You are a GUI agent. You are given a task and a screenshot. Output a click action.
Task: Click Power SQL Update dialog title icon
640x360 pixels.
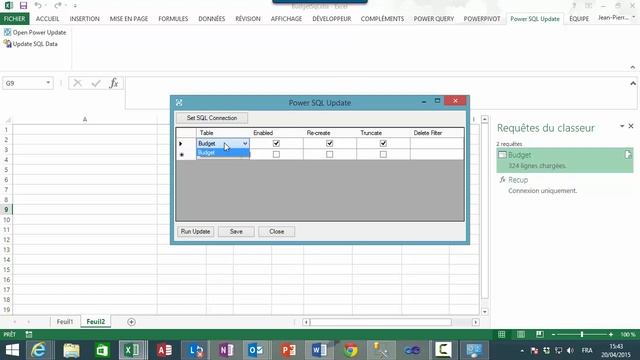click(179, 103)
